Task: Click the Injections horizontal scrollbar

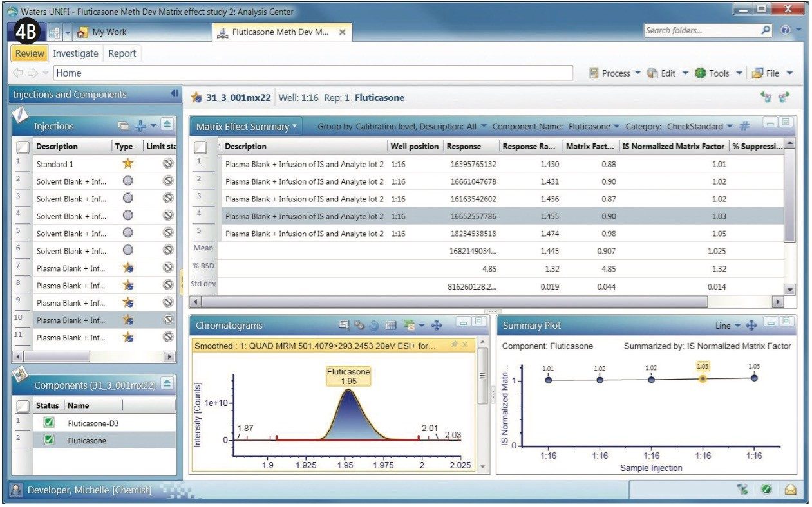Action: tap(95, 356)
